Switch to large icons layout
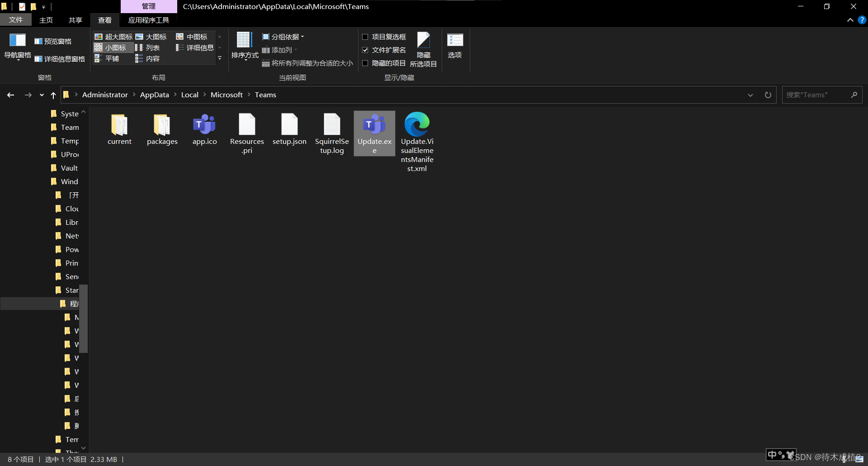Image resolution: width=868 pixels, height=466 pixels. [151, 37]
